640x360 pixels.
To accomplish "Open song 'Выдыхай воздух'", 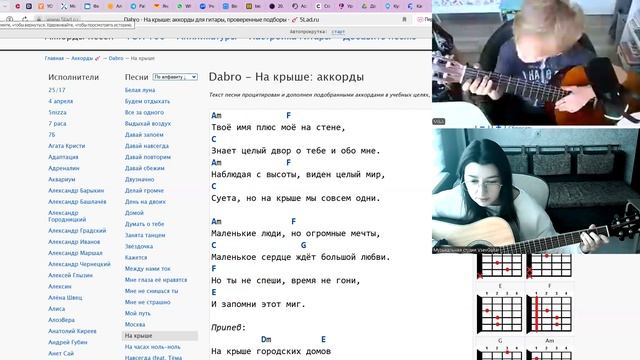I will (x=148, y=123).
